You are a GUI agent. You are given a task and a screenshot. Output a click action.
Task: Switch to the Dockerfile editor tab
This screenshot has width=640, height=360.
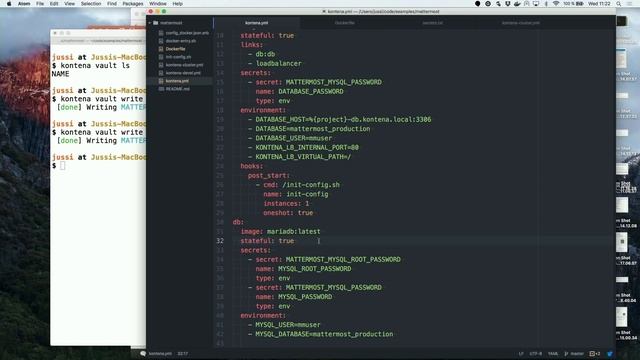[344, 23]
